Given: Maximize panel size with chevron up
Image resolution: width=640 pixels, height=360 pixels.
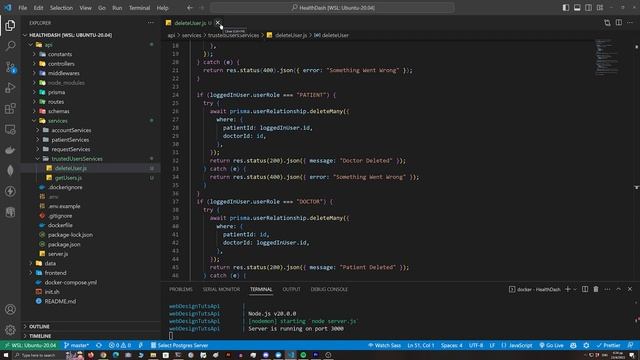Looking at the screenshot, I should pyautogui.click(x=619, y=289).
